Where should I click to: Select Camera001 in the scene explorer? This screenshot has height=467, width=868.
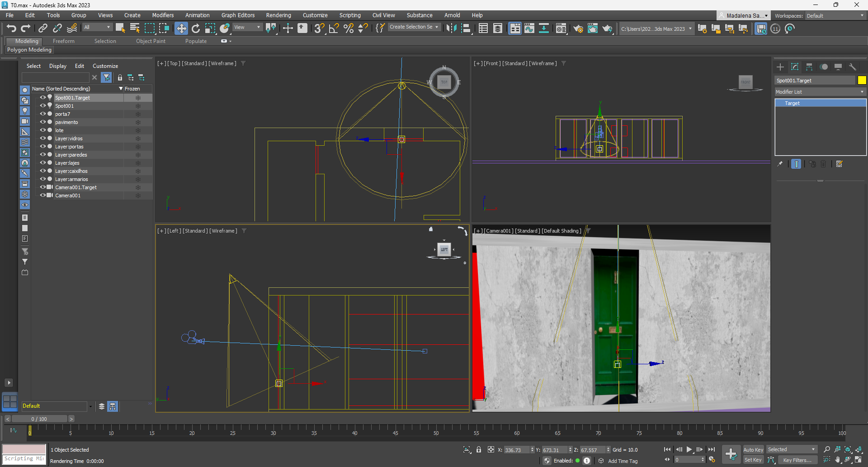pyautogui.click(x=68, y=195)
